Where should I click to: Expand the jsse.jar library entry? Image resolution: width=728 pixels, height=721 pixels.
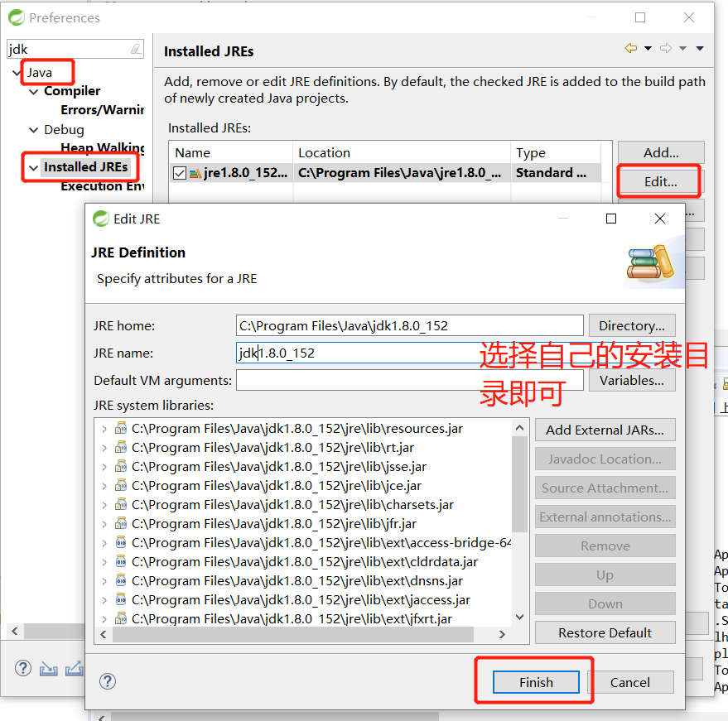104,467
